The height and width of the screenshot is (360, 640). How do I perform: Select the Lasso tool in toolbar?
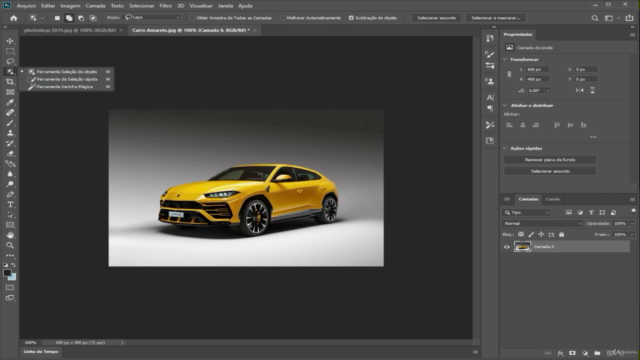coord(10,62)
